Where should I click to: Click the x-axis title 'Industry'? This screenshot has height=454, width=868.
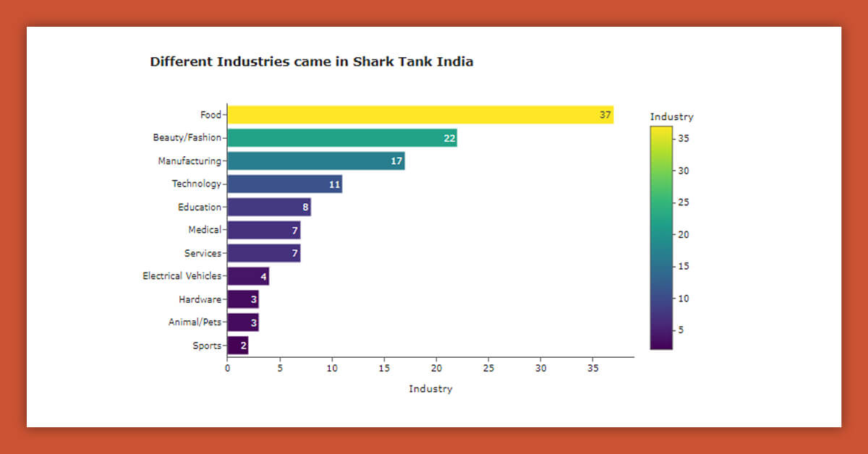(430, 389)
